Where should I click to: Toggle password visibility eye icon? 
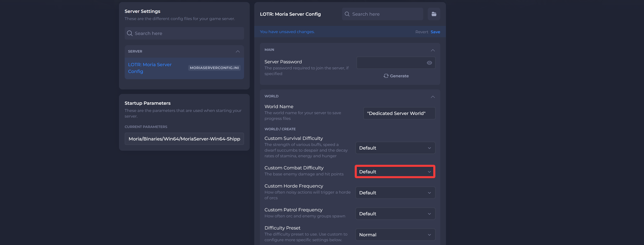(x=429, y=63)
